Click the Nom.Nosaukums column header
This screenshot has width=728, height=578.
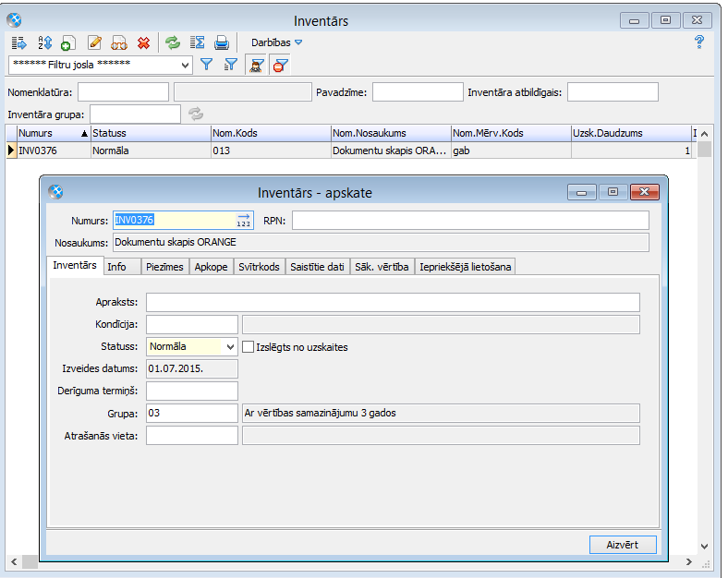[x=391, y=133]
